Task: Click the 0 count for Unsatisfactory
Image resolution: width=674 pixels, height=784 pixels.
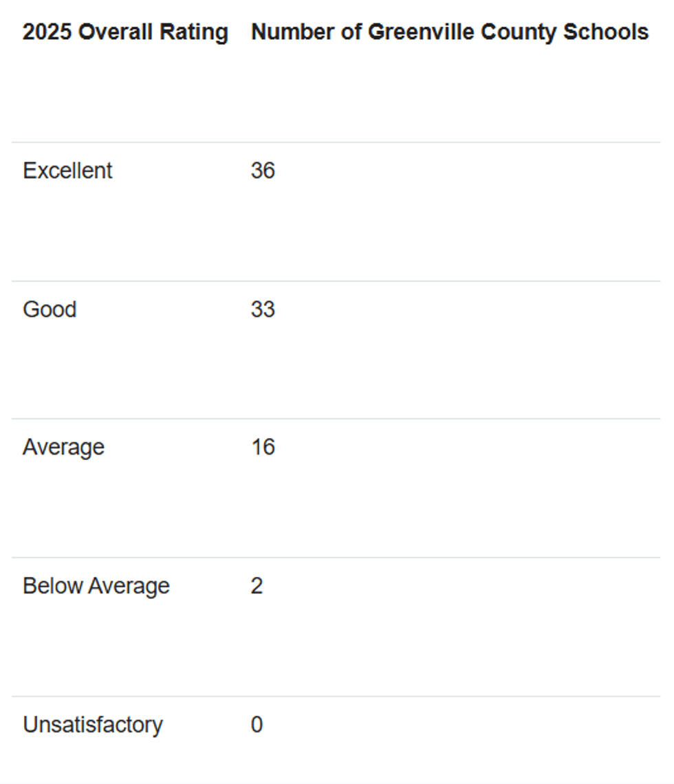Action: click(x=257, y=725)
